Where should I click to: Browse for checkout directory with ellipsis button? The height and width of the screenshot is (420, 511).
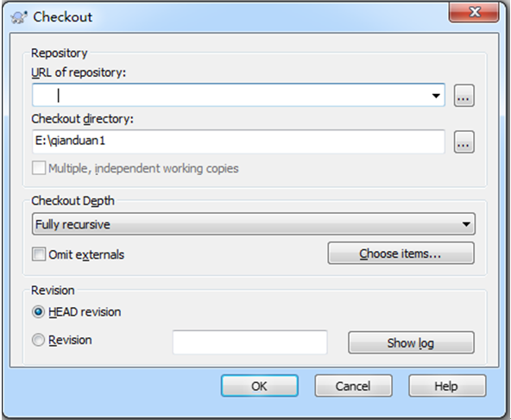click(x=464, y=142)
